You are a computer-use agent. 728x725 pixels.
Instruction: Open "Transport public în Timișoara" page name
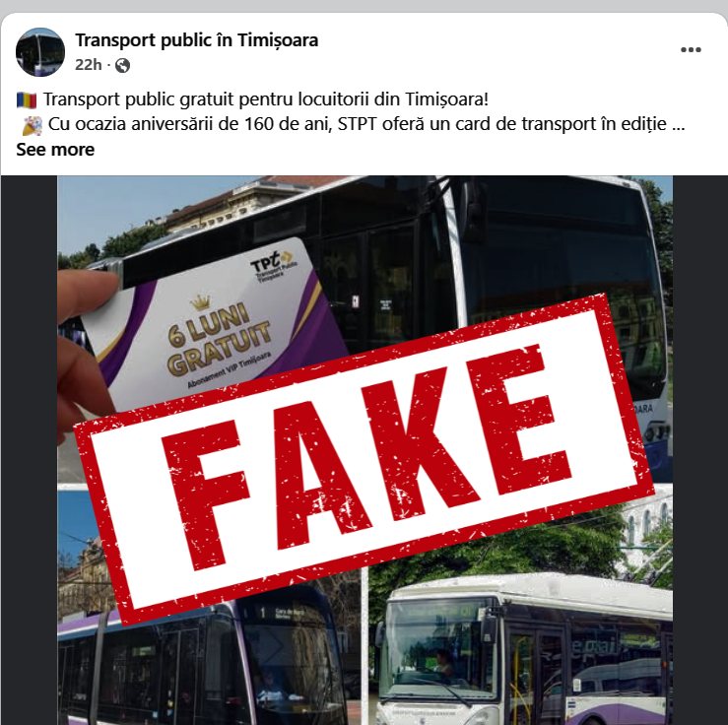[197, 40]
